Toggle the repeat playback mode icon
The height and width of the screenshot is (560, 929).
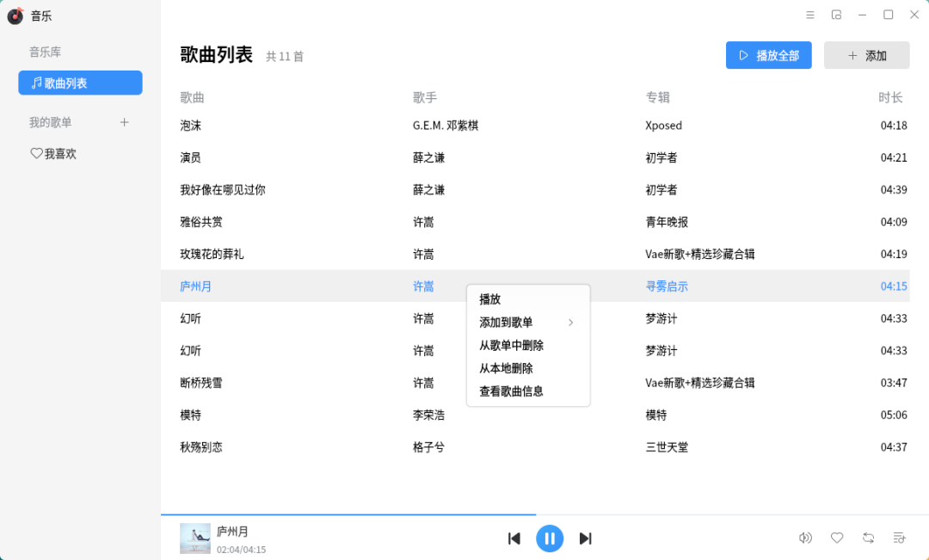tap(868, 538)
